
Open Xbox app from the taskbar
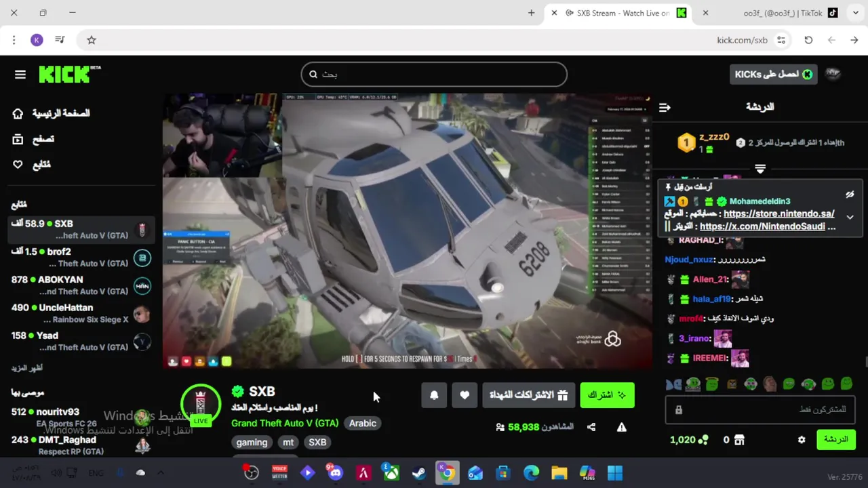(x=391, y=472)
